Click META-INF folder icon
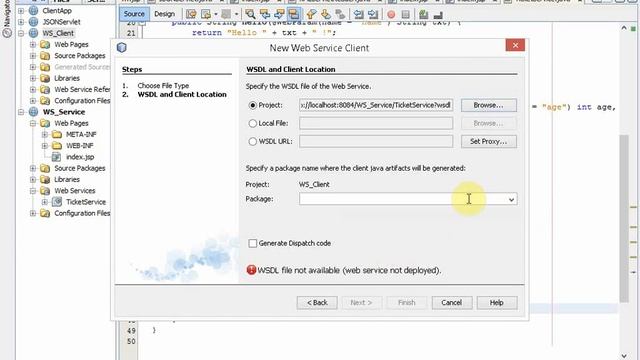This screenshot has height=360, width=640. point(57,134)
